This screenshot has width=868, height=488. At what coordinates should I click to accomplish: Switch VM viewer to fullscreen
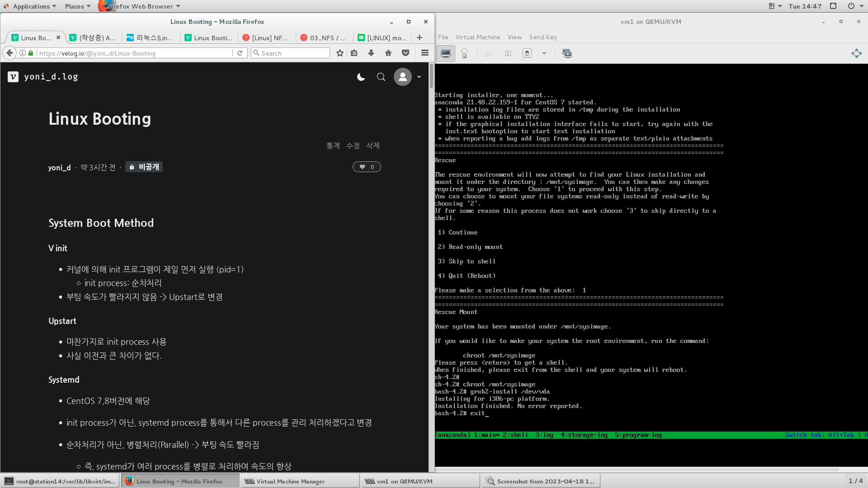point(856,53)
